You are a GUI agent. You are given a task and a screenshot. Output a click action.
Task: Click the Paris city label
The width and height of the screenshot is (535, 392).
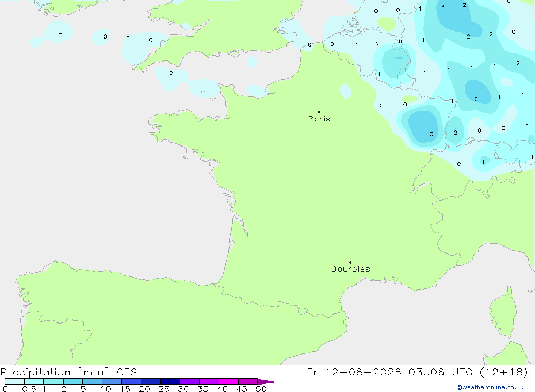tap(319, 119)
